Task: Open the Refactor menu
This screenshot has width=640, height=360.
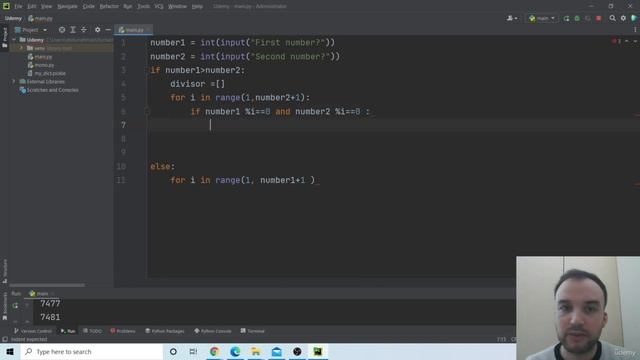Action: 109,7
